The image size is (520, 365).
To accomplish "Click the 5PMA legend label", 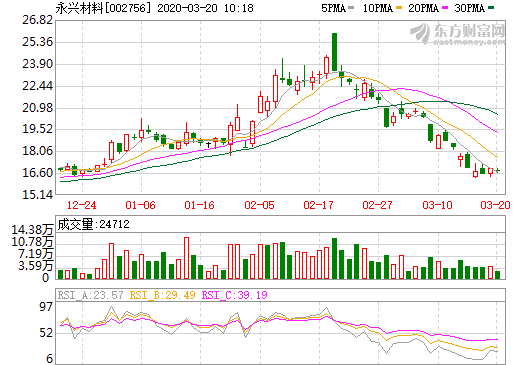I will tap(333, 8).
